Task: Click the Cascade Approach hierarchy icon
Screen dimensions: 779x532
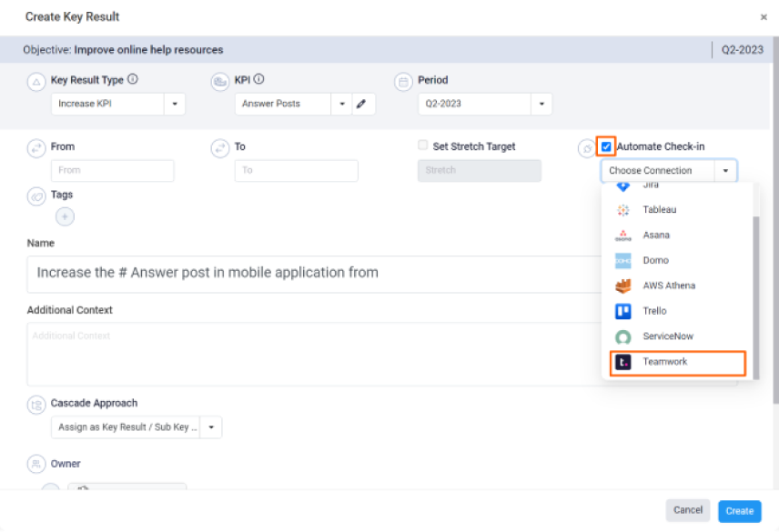Action: coord(36,405)
